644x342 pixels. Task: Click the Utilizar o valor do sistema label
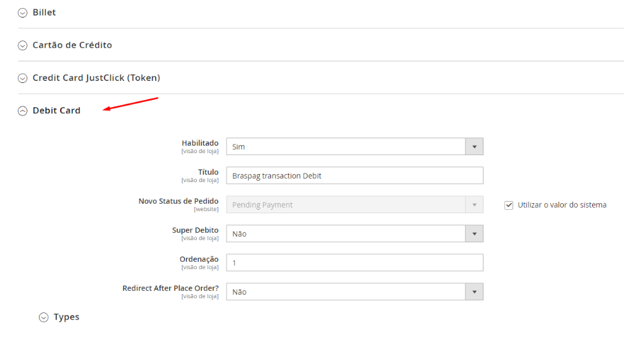point(562,205)
